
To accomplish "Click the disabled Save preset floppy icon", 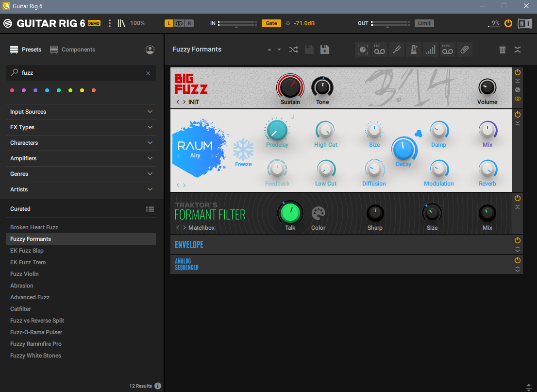I will click(x=309, y=50).
